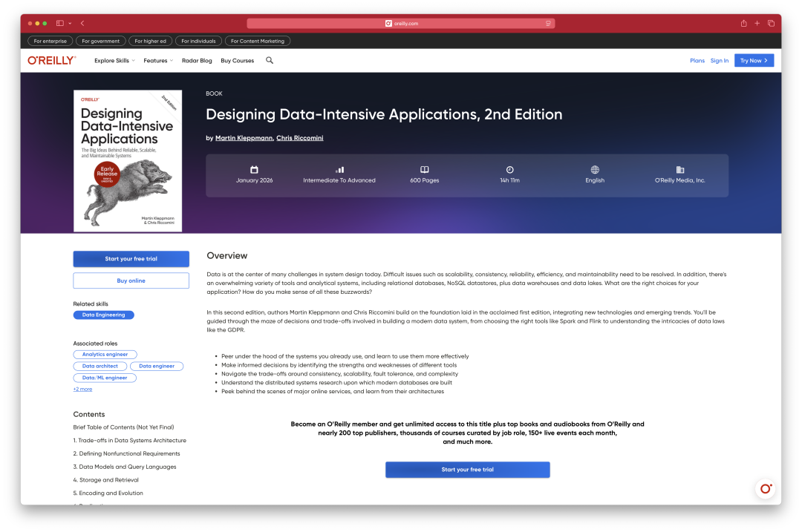Go back using the browser back arrow
The image size is (802, 532).
(82, 23)
